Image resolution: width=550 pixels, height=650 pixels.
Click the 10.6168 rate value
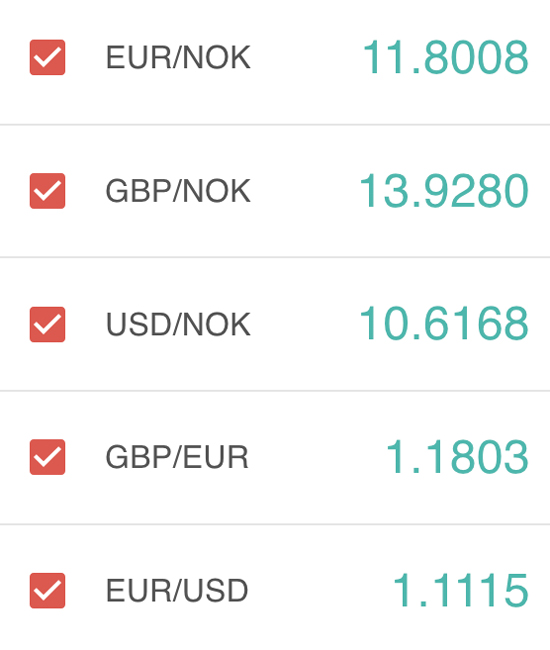pos(443,323)
